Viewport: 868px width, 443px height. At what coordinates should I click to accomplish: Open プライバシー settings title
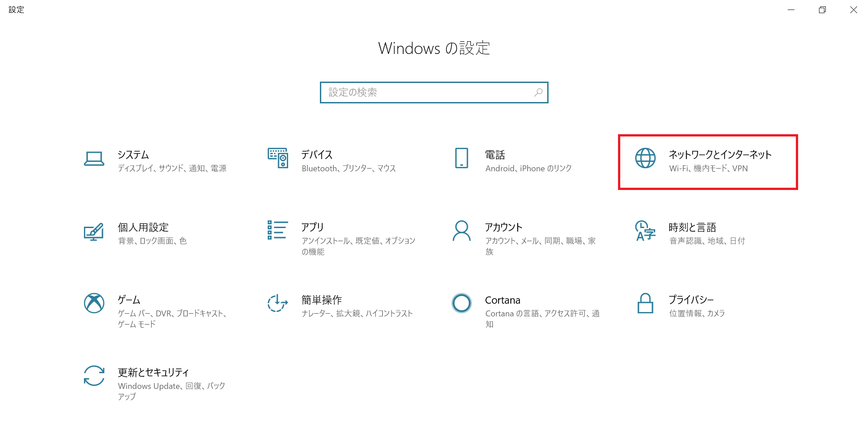coord(691,300)
